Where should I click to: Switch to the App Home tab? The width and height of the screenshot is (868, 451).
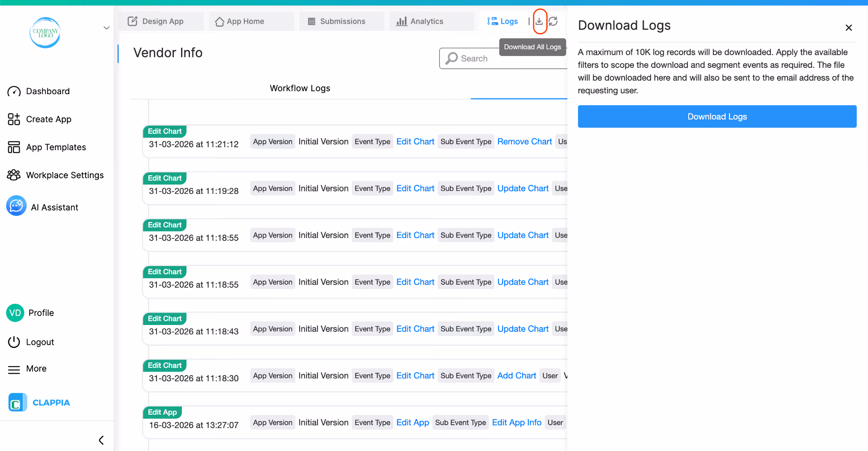251,21
